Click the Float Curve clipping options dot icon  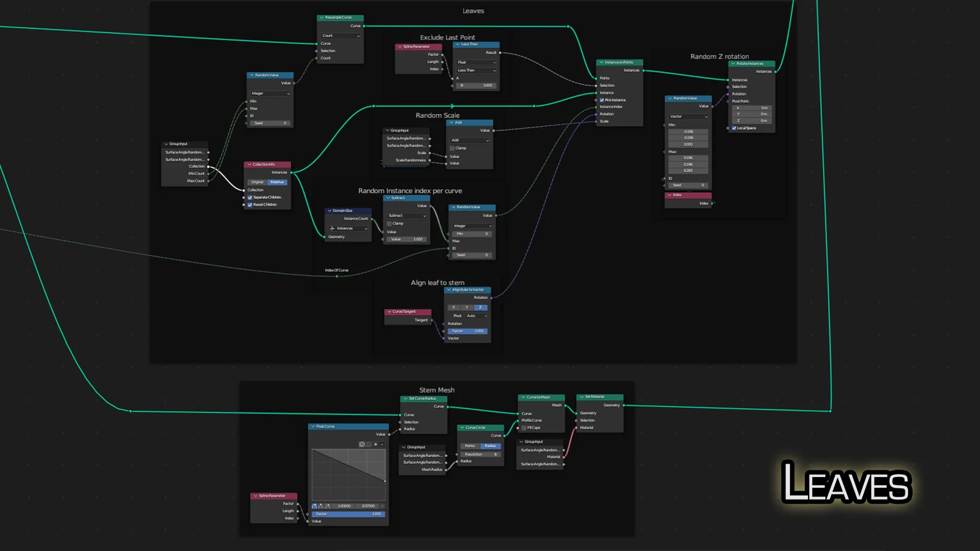(375, 444)
